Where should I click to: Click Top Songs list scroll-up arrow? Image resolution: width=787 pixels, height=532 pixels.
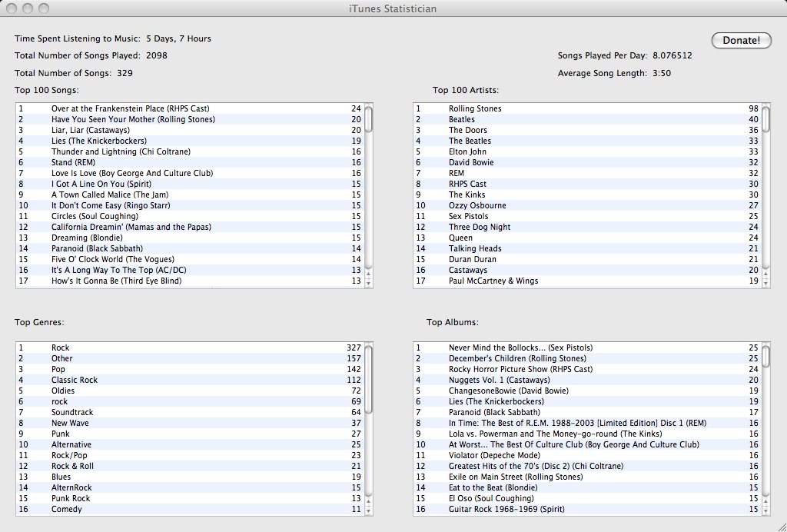point(368,274)
